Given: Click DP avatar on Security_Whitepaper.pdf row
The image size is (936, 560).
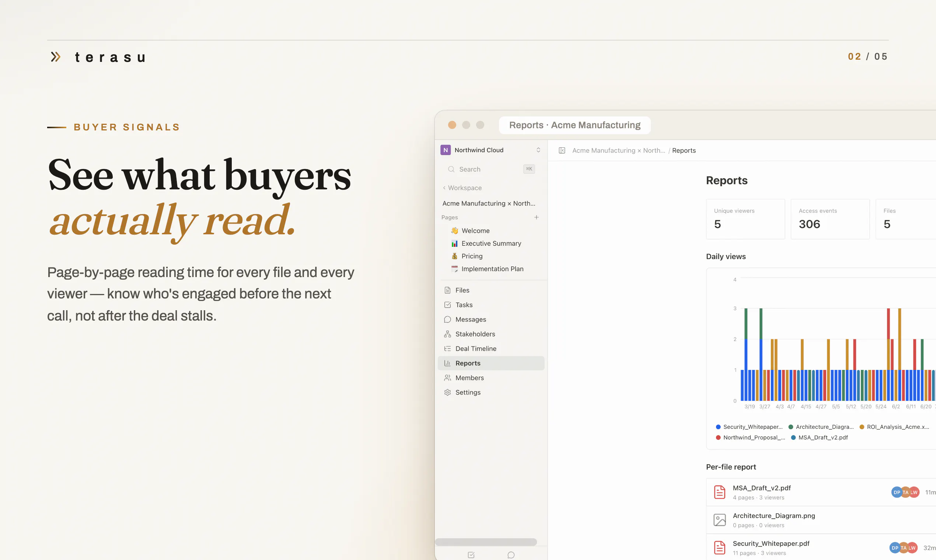Looking at the screenshot, I should click(894, 547).
